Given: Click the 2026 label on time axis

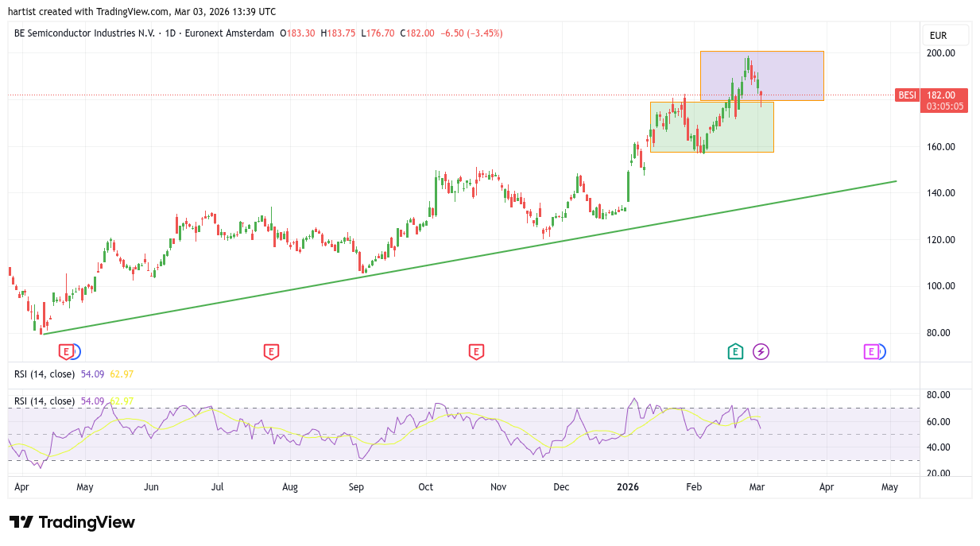Looking at the screenshot, I should click(628, 486).
